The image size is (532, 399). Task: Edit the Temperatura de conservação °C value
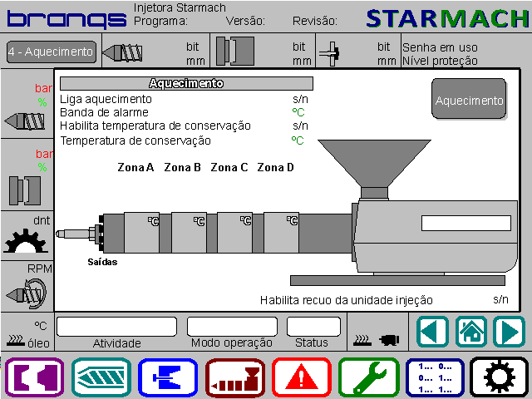[298, 140]
